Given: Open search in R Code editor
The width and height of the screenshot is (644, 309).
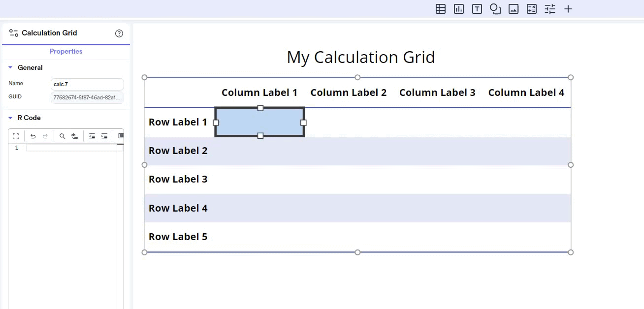Looking at the screenshot, I should (x=63, y=136).
